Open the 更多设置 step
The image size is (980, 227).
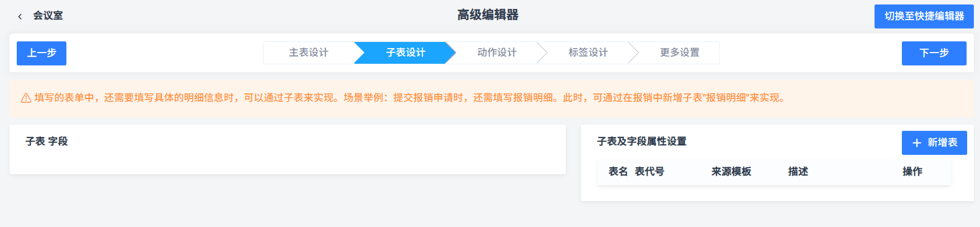[x=679, y=53]
